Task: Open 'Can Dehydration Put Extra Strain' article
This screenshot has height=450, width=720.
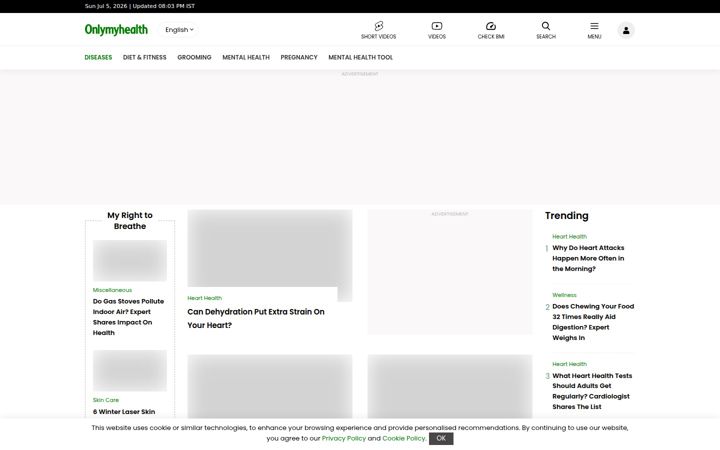Action: pos(256,318)
